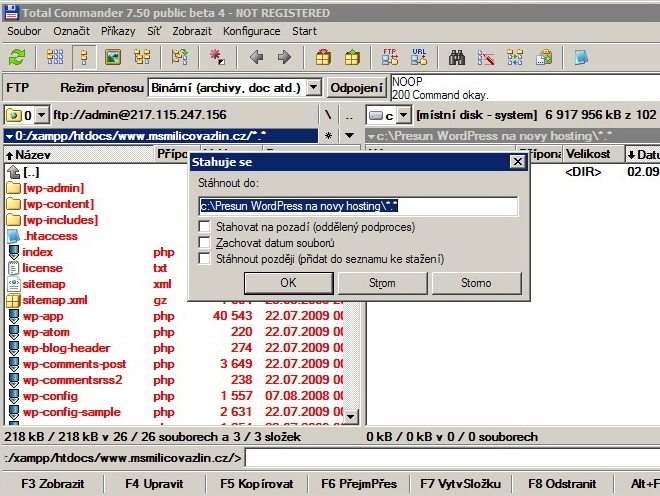Click the left panel scrollbar down arrow

click(x=351, y=417)
